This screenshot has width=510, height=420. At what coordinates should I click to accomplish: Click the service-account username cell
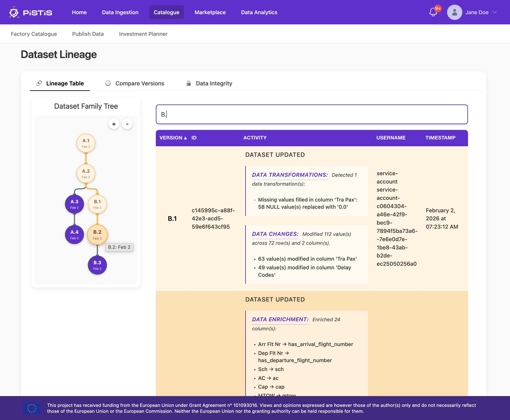coord(397,218)
